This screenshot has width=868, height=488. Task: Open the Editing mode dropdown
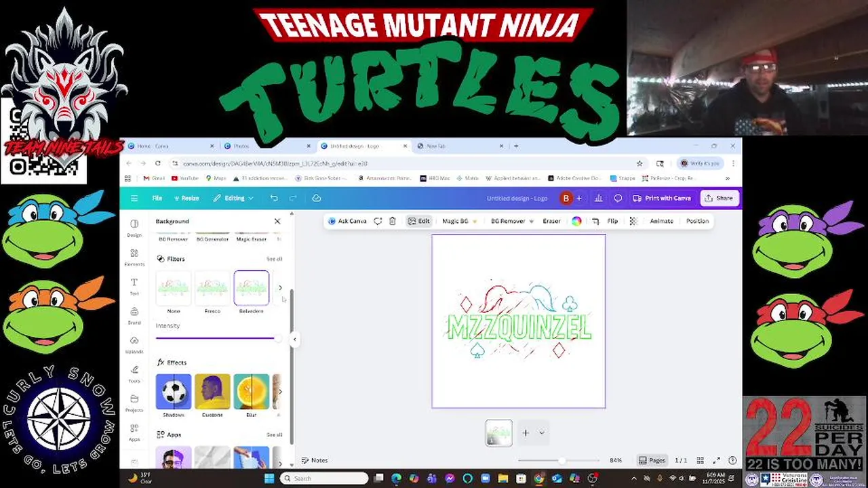click(x=233, y=198)
